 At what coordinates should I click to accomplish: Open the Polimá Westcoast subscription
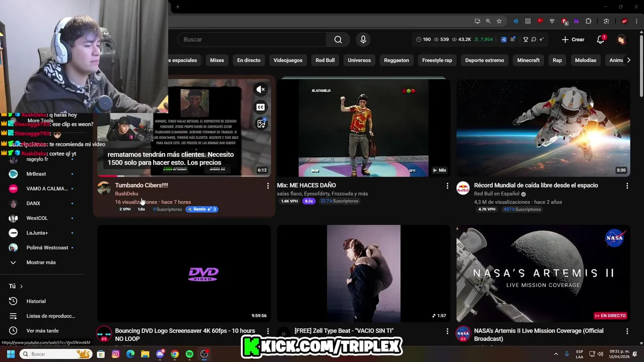point(42,247)
